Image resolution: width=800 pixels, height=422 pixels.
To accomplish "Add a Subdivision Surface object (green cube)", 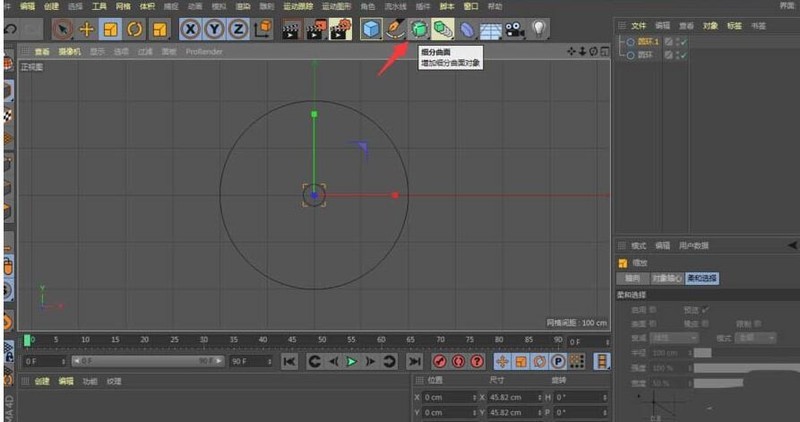I will 419,29.
